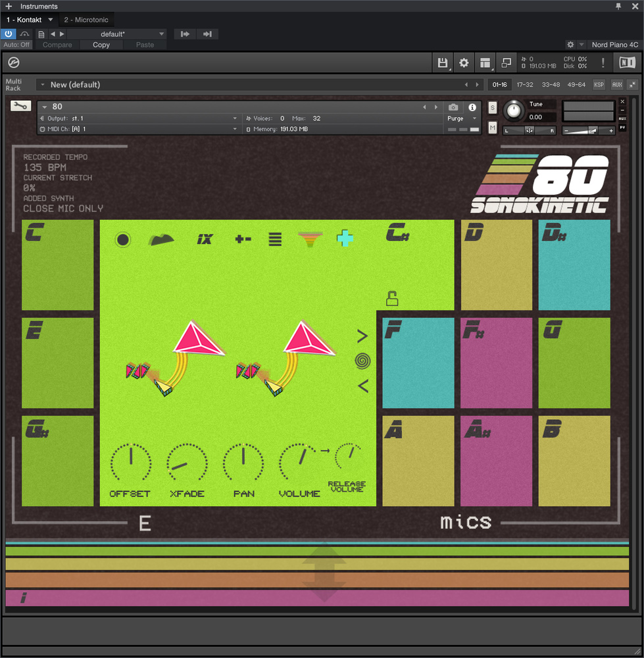Click the Copy button

101,45
